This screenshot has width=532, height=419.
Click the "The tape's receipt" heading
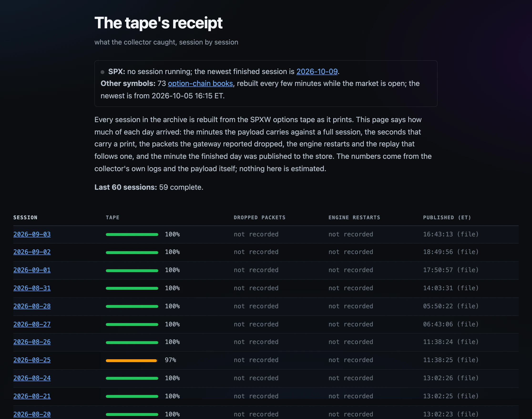(159, 23)
